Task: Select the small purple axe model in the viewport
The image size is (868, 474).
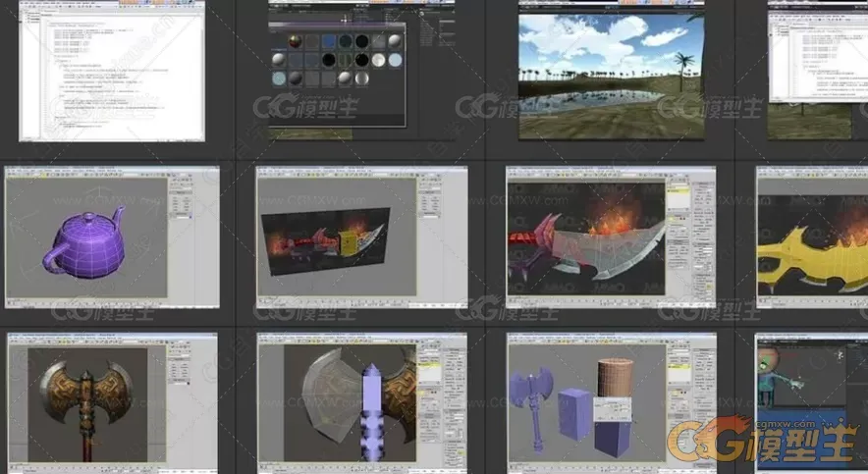Action: (532, 409)
